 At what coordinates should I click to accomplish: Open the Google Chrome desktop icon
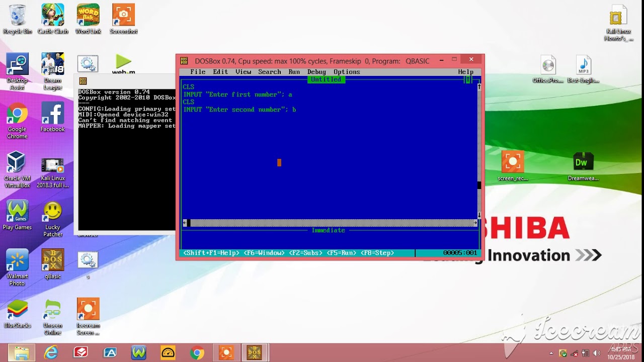click(17, 121)
